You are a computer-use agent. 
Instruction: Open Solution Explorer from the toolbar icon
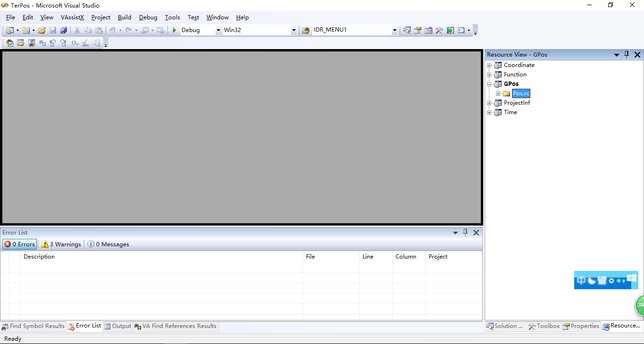407,30
